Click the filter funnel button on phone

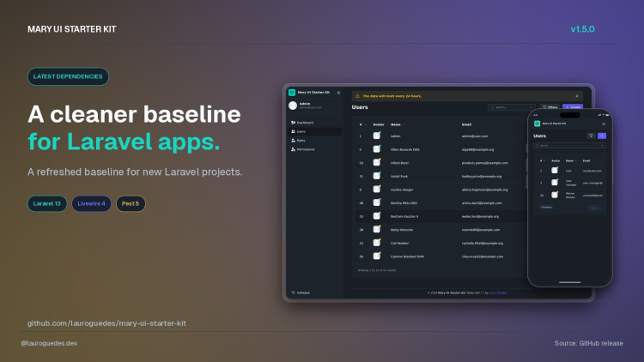591,136
